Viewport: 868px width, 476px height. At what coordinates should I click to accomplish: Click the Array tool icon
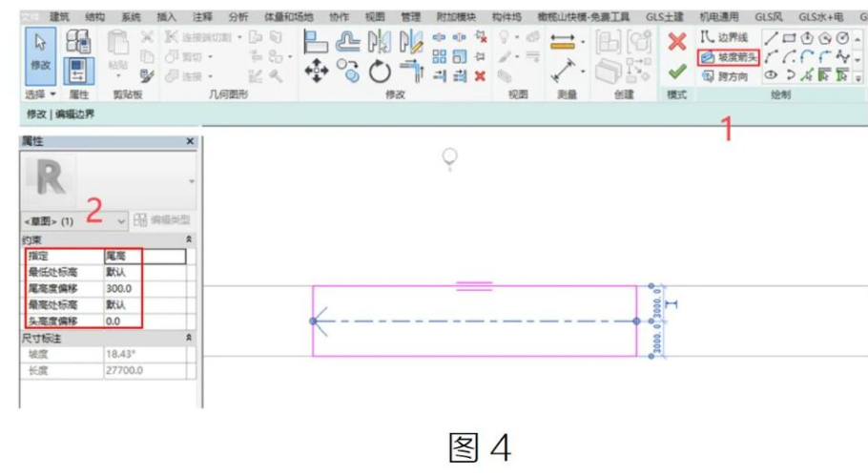tap(439, 56)
